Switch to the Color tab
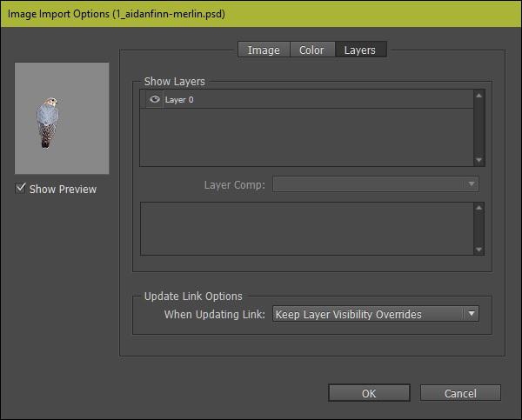Viewport: 522px width, 420px height. point(311,50)
